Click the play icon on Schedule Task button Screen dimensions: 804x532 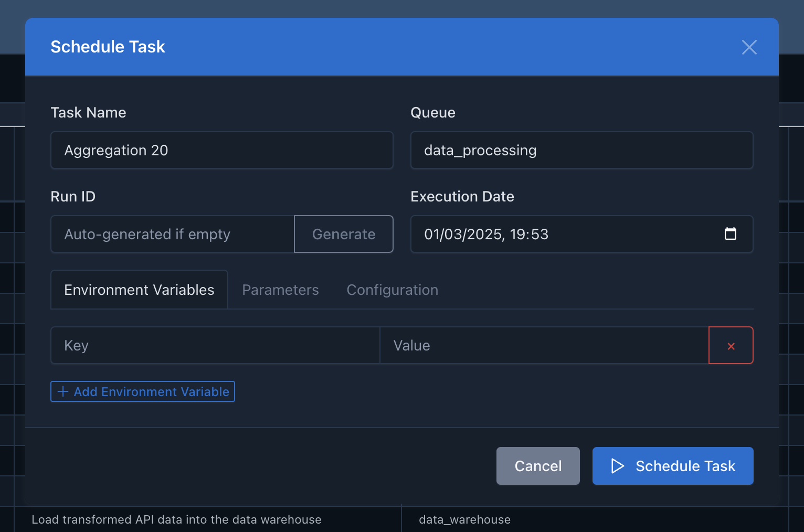[618, 466]
